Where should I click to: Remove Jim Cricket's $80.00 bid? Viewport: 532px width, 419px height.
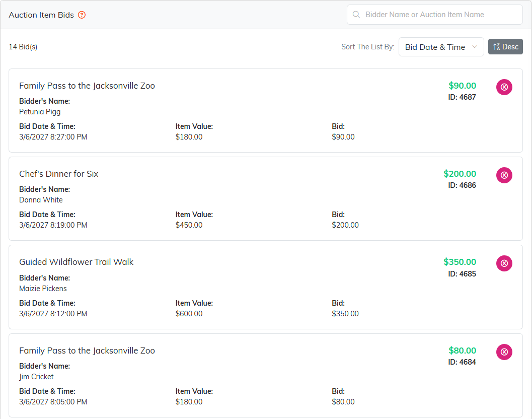coord(504,352)
